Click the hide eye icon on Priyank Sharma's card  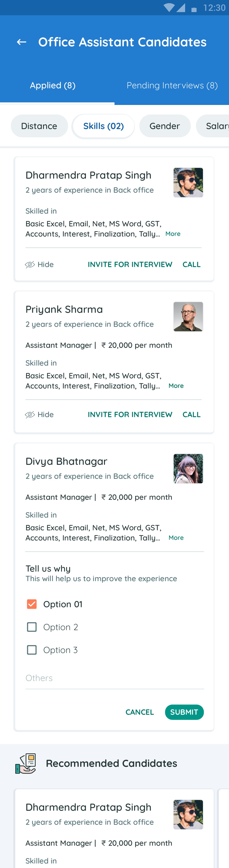click(30, 414)
